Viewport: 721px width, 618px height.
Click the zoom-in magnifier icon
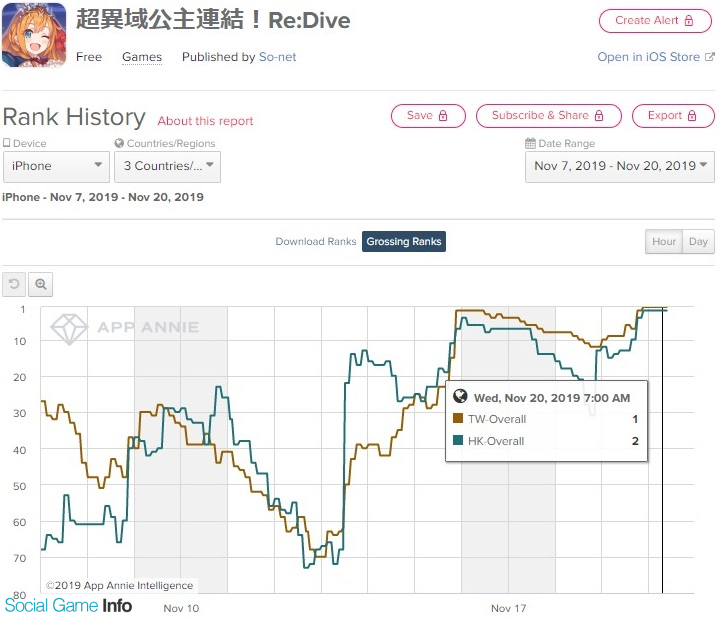tap(40, 284)
